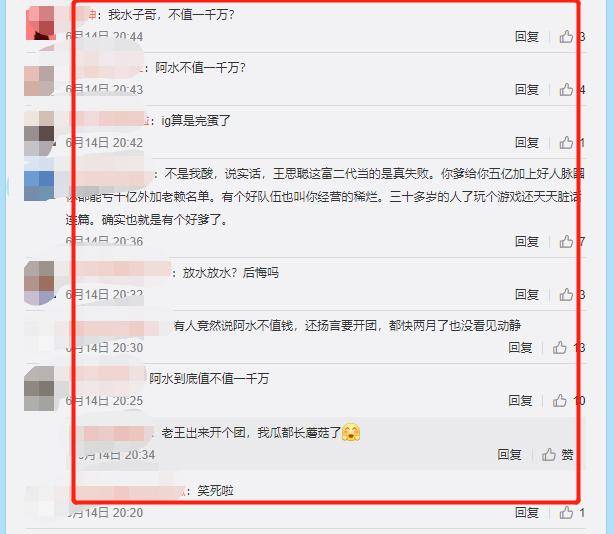Open the red avatar of first commenter
The image size is (614, 534).
40,23
